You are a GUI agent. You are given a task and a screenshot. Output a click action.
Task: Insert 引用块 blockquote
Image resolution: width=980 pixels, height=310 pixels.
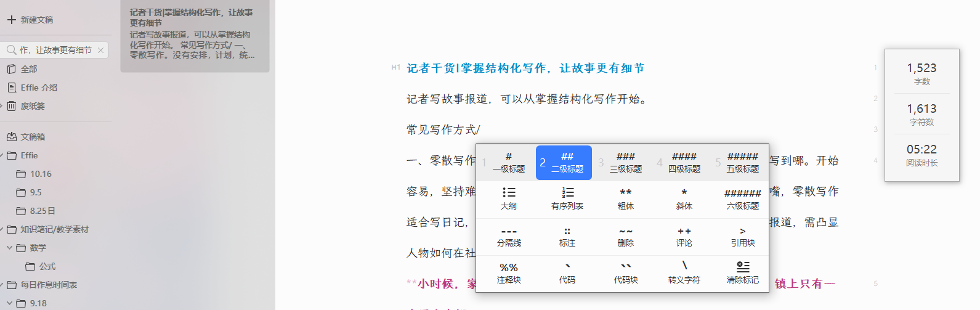point(742,237)
